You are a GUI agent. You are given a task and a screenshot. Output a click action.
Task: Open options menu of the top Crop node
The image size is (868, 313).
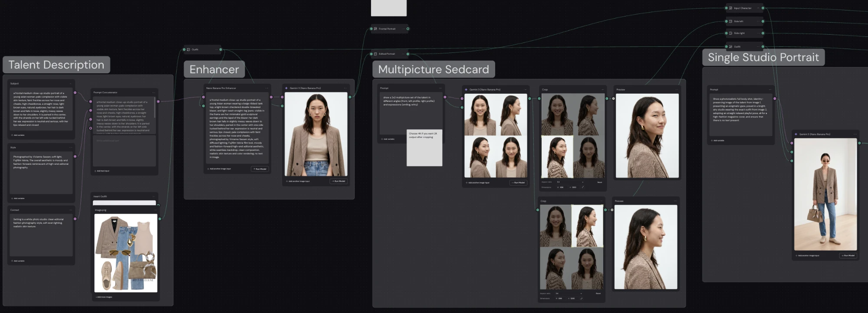[x=602, y=90]
